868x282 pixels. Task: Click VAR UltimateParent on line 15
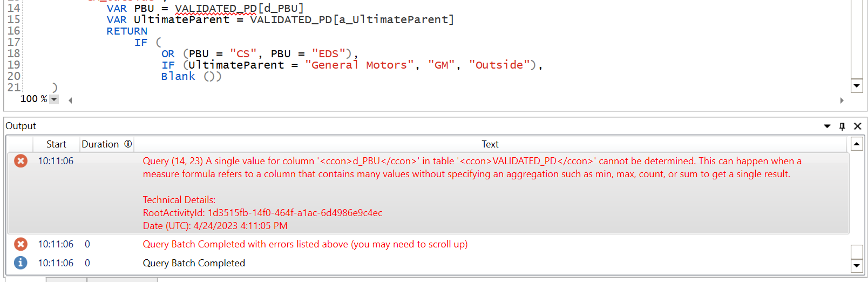(168, 19)
